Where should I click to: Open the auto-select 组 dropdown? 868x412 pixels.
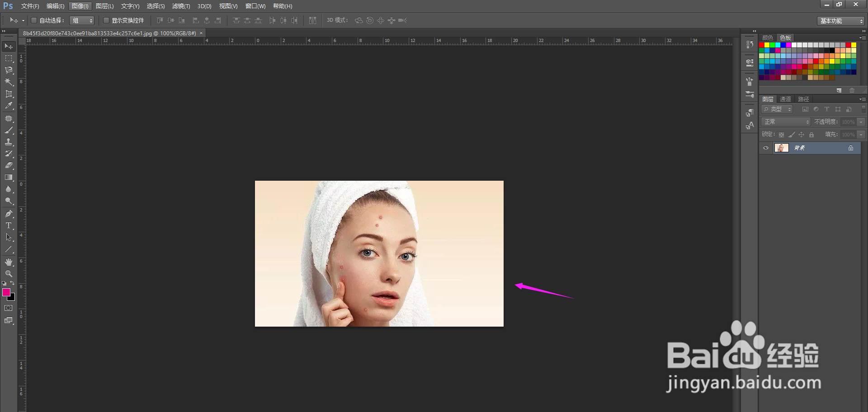82,20
